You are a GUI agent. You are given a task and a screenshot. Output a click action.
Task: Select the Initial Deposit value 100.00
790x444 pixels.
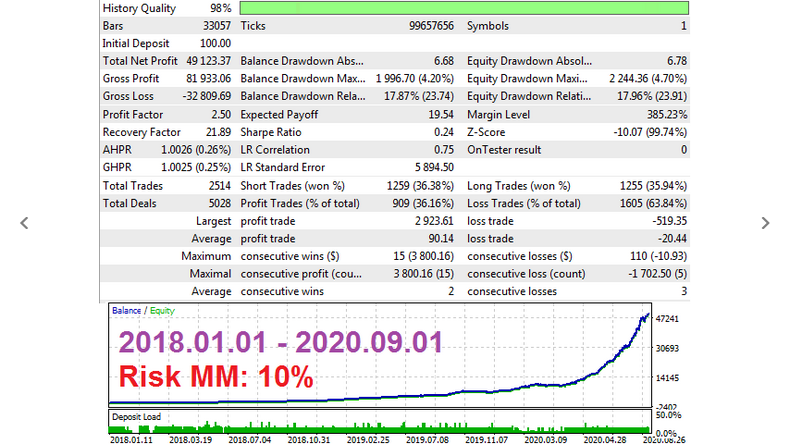coord(216,44)
